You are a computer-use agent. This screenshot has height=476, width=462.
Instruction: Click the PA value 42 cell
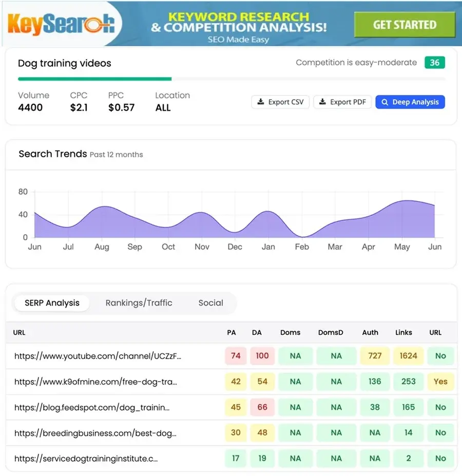coord(236,382)
